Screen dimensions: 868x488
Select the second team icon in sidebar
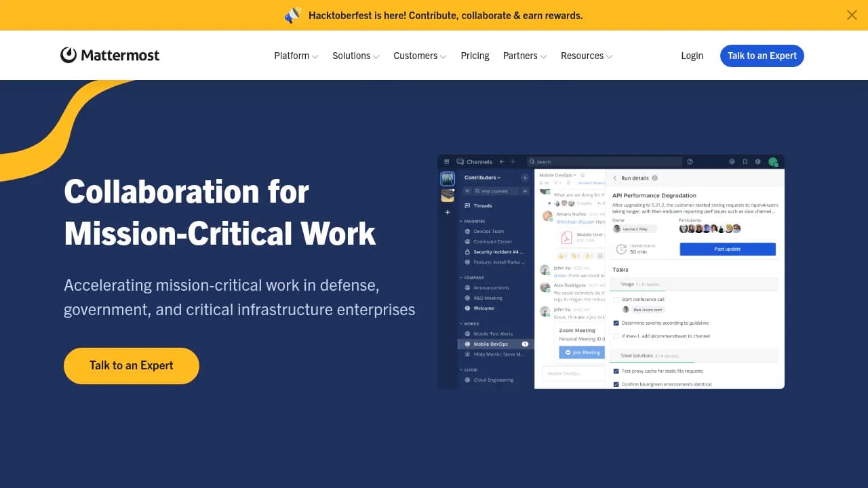tap(448, 196)
